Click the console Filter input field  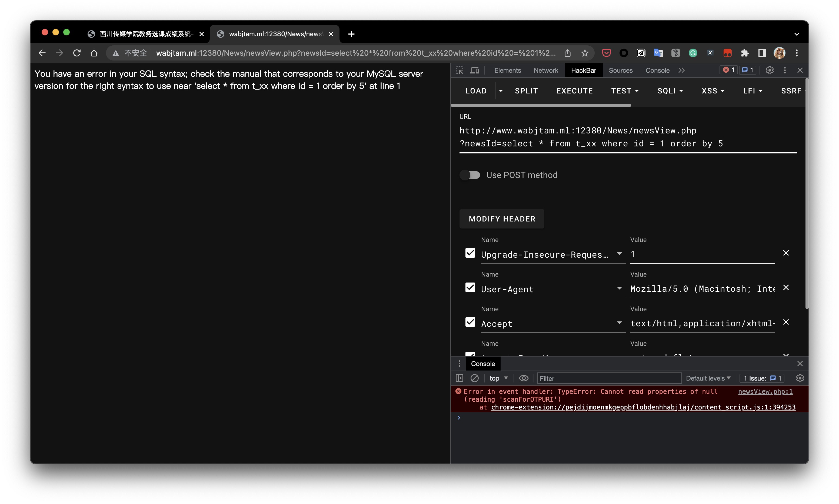click(609, 378)
